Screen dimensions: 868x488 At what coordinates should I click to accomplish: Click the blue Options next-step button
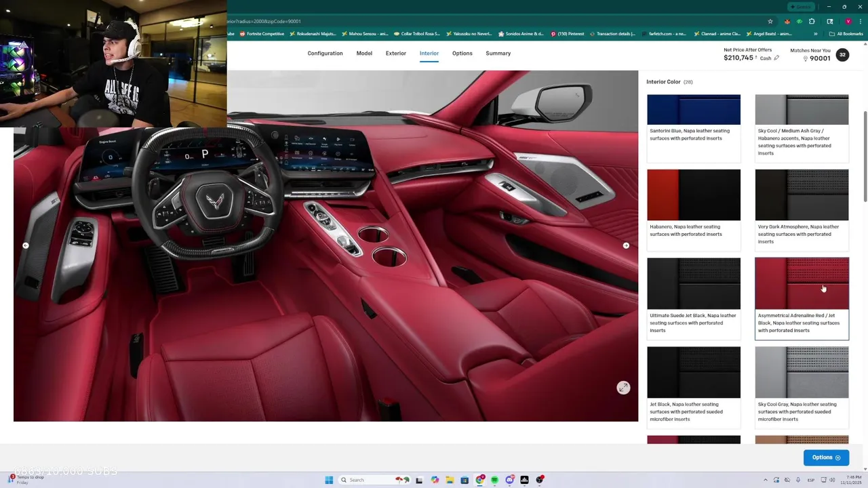tap(826, 457)
